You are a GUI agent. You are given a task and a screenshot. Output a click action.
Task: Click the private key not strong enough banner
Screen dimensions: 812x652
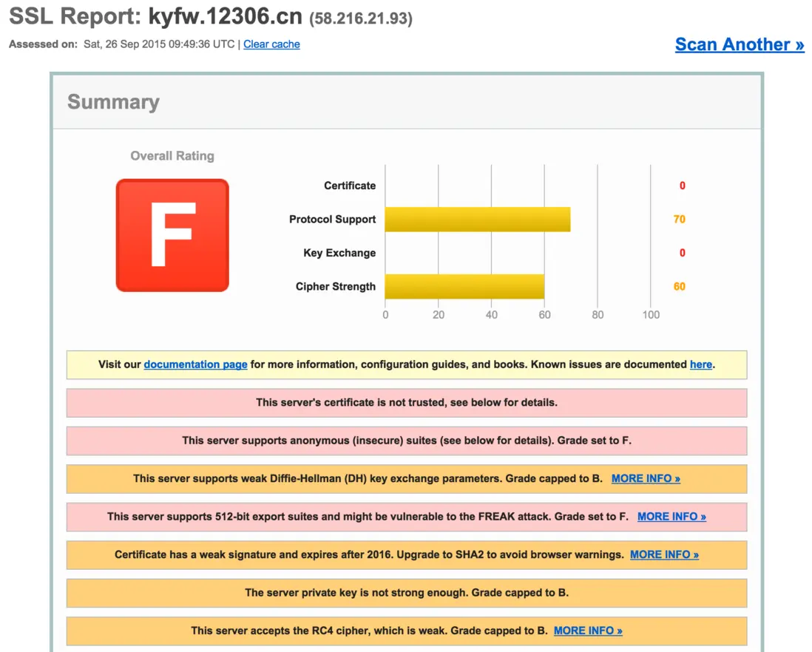pyautogui.click(x=407, y=593)
